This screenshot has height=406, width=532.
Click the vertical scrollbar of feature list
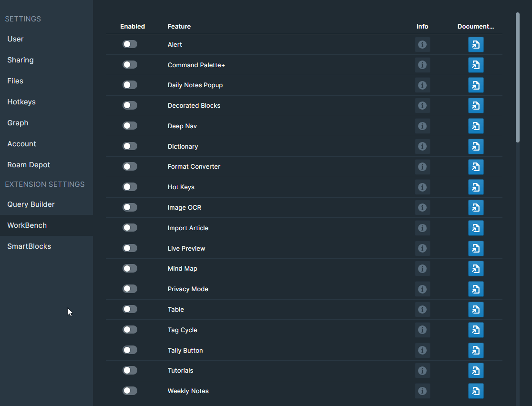518,77
